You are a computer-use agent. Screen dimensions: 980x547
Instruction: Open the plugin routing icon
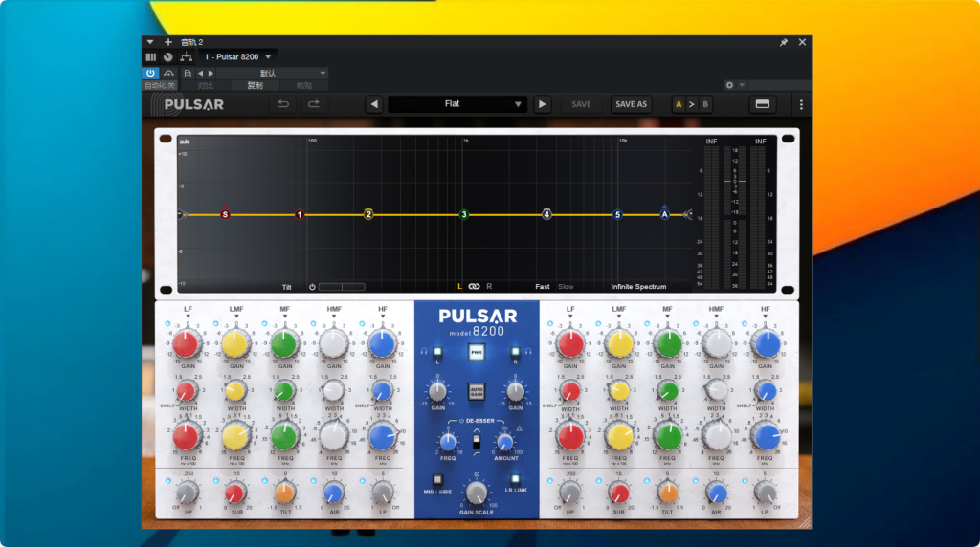click(x=187, y=56)
